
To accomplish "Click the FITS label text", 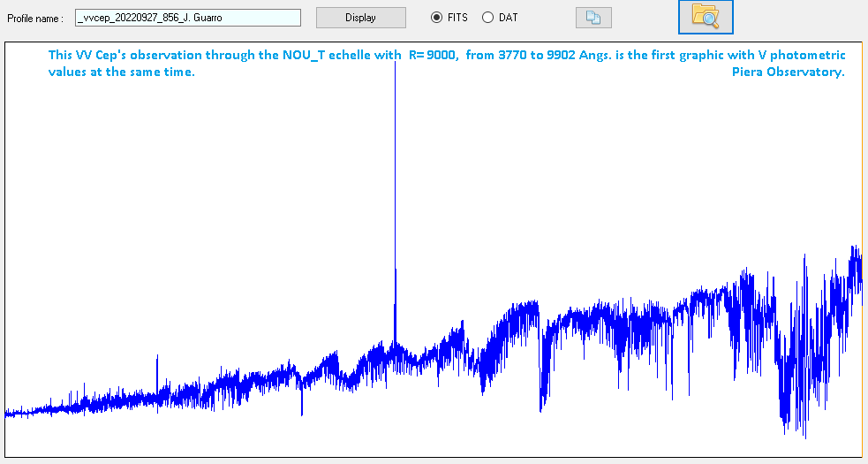I will coord(457,18).
